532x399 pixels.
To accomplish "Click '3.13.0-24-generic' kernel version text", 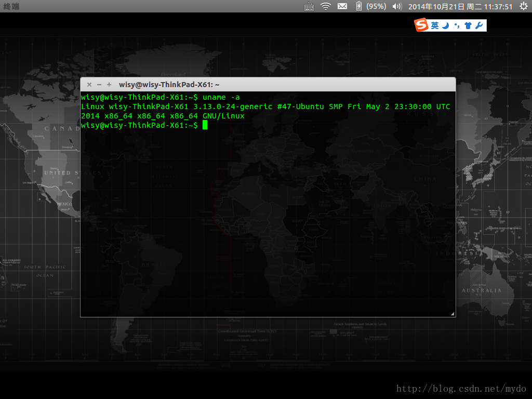I will click(x=233, y=107).
